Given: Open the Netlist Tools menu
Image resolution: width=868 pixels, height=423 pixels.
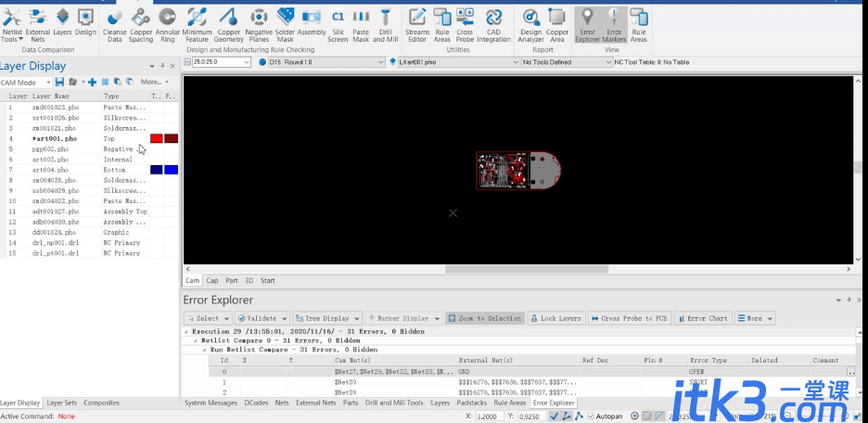Looking at the screenshot, I should pyautogui.click(x=12, y=25).
